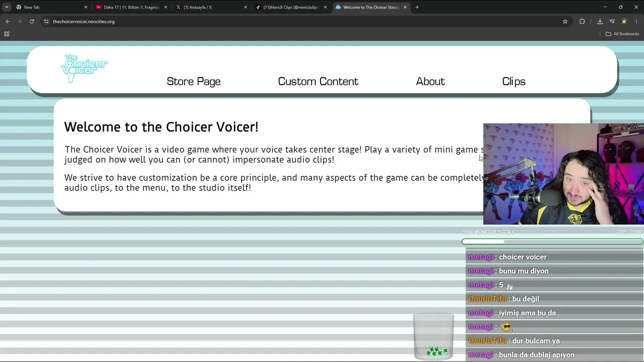Open the tab search dropdown arrow
This screenshot has height=362, width=644.
point(7,7)
